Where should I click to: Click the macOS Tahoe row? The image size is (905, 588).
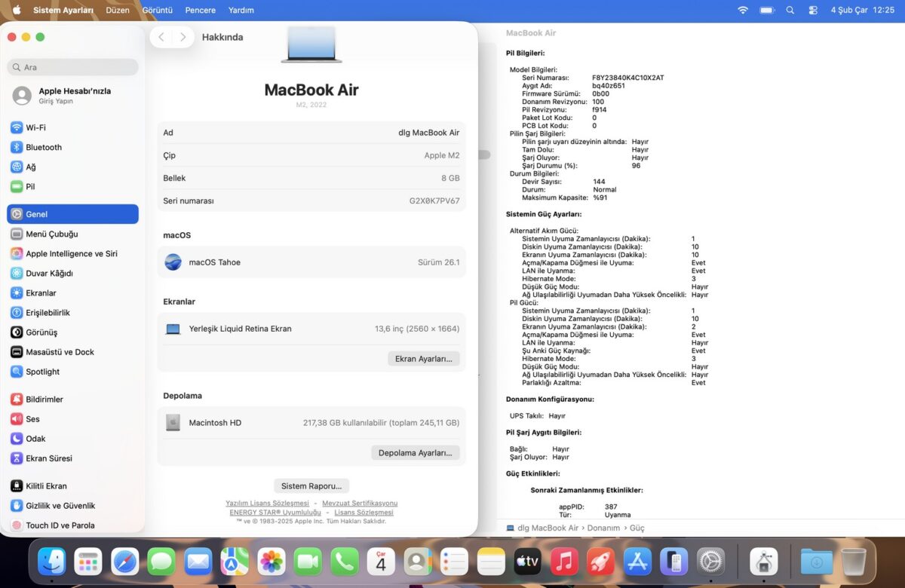[x=311, y=262]
